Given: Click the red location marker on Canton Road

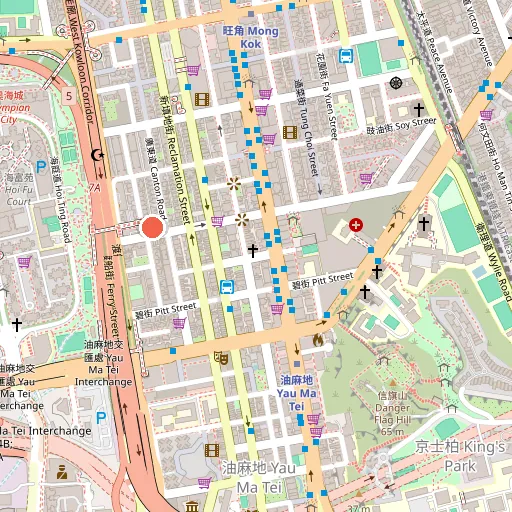Looking at the screenshot, I should coord(152,227).
